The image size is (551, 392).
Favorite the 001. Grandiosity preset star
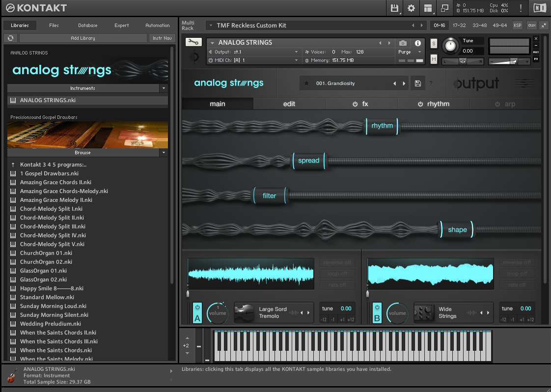click(x=306, y=84)
